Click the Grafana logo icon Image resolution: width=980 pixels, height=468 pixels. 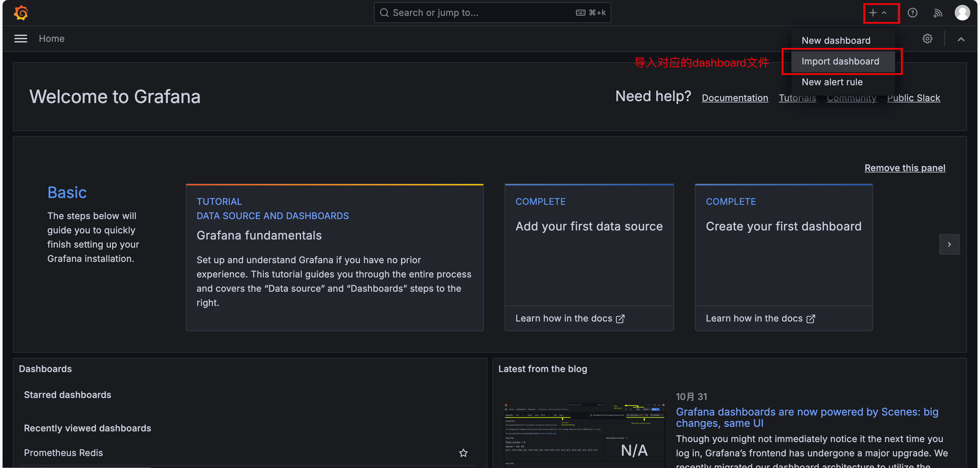(21, 13)
